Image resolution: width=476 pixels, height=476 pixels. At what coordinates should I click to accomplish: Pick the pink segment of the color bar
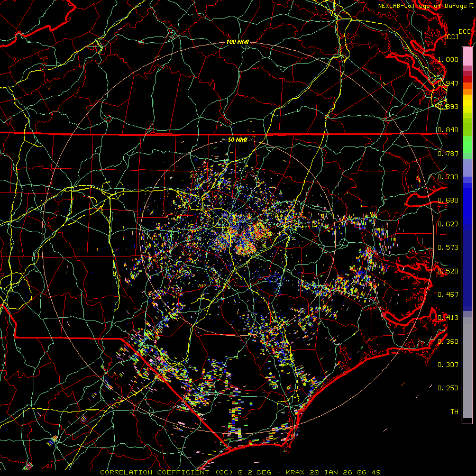(x=467, y=56)
